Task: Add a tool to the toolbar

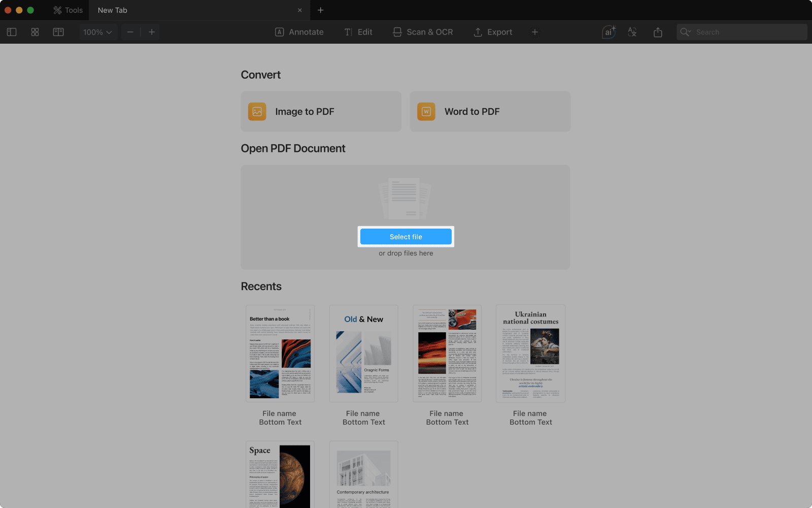Action: tap(534, 32)
